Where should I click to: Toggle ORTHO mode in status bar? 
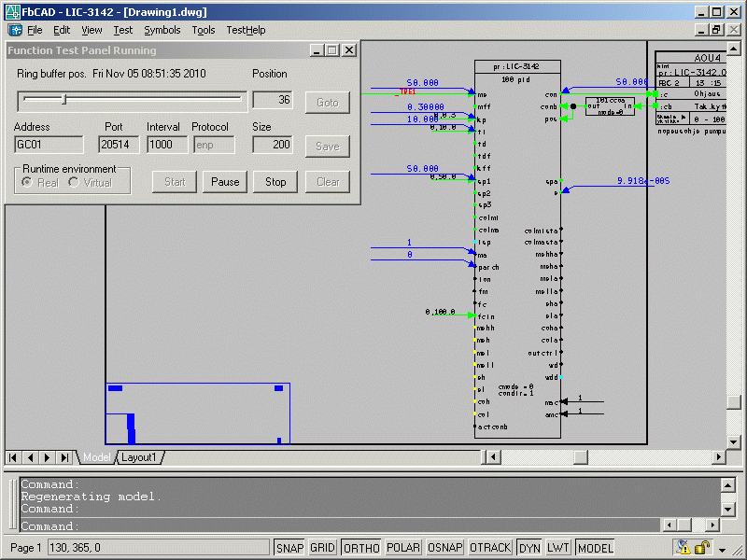(x=361, y=548)
